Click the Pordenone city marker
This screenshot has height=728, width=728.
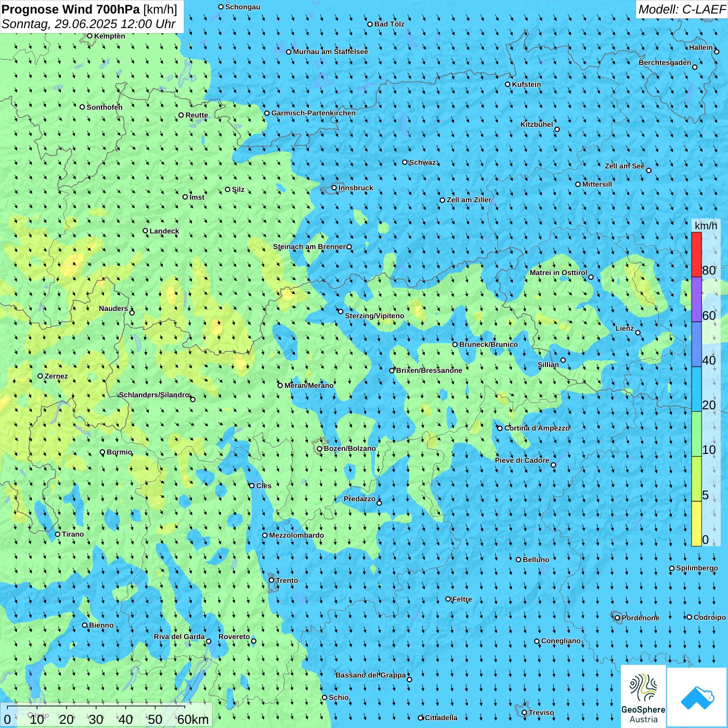click(x=618, y=618)
